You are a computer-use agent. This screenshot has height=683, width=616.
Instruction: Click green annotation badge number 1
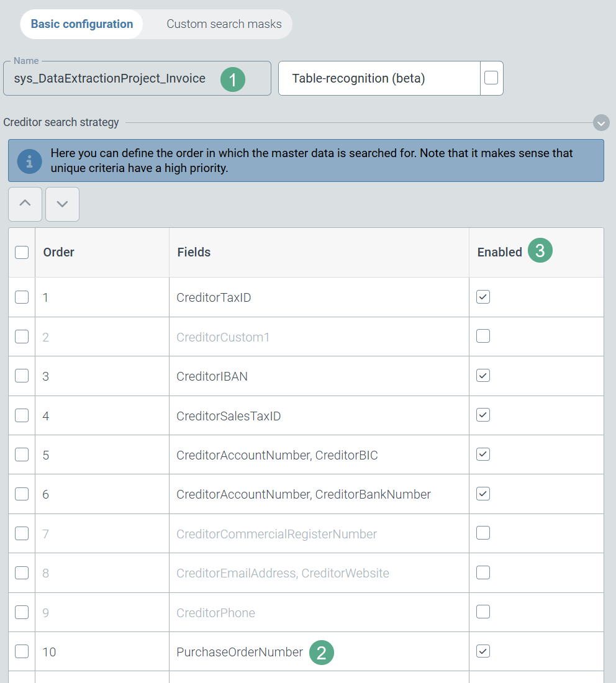pyautogui.click(x=233, y=79)
